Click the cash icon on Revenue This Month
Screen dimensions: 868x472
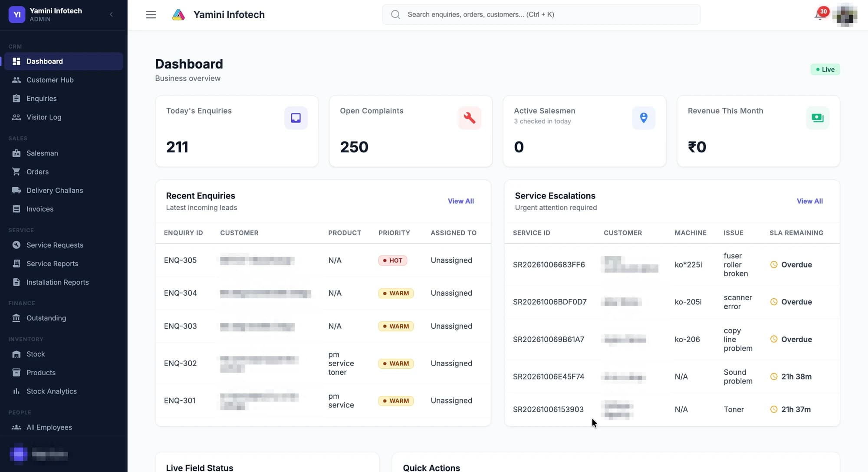(818, 118)
